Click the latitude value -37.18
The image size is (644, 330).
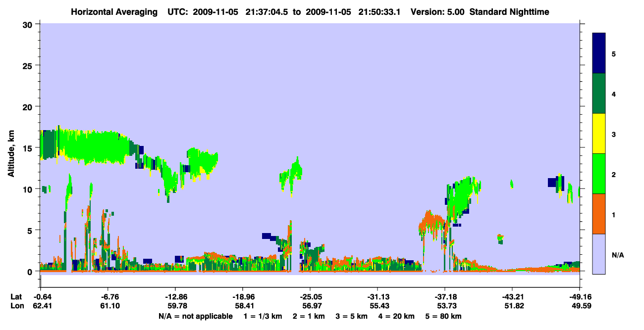444,297
